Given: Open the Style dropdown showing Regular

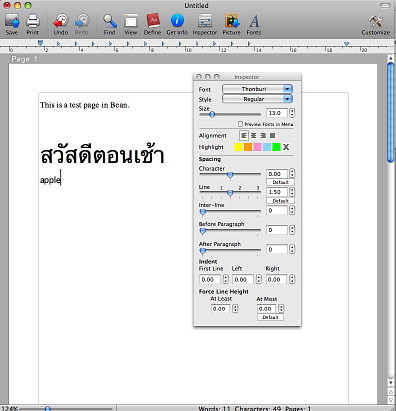Looking at the screenshot, I should click(257, 99).
